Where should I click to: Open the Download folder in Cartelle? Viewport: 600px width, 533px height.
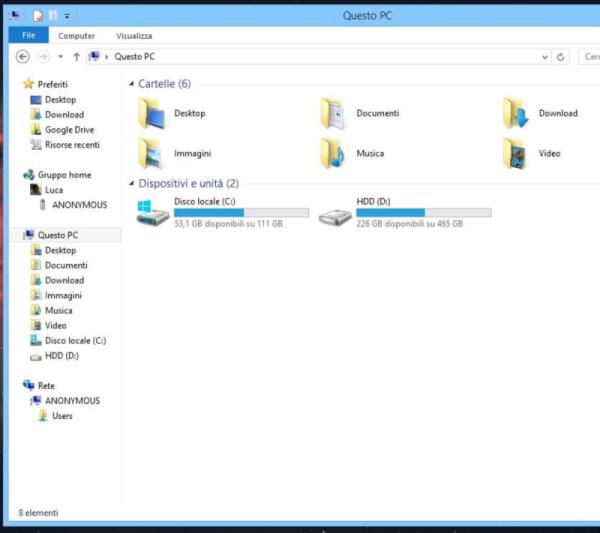coord(516,113)
